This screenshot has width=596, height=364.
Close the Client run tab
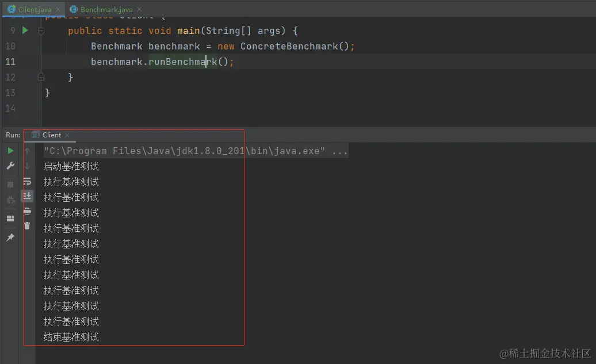67,135
